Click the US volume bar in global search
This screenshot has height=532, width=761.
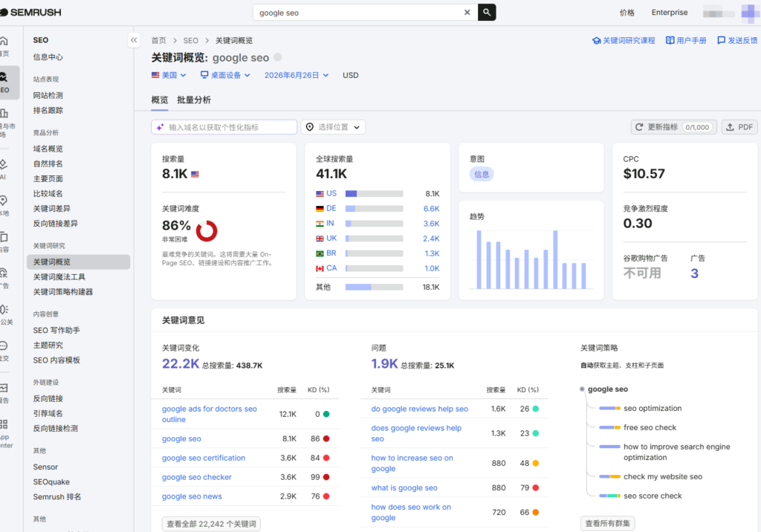(375, 194)
